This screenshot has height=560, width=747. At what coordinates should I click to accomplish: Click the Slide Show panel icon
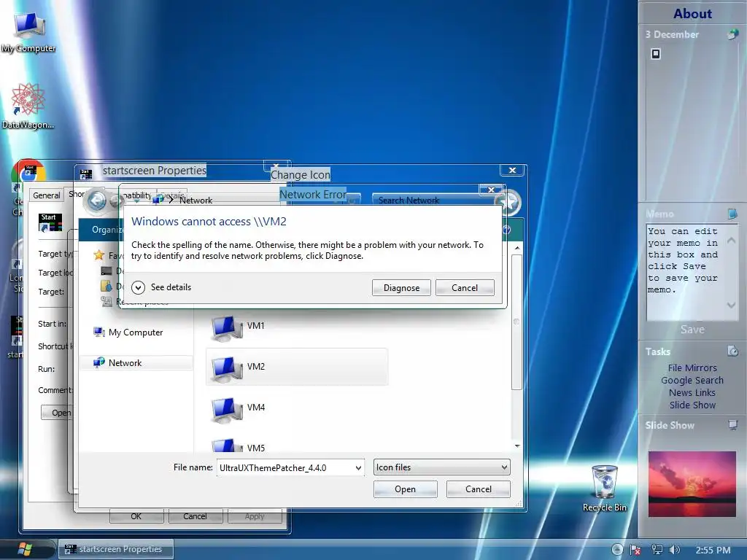point(732,424)
